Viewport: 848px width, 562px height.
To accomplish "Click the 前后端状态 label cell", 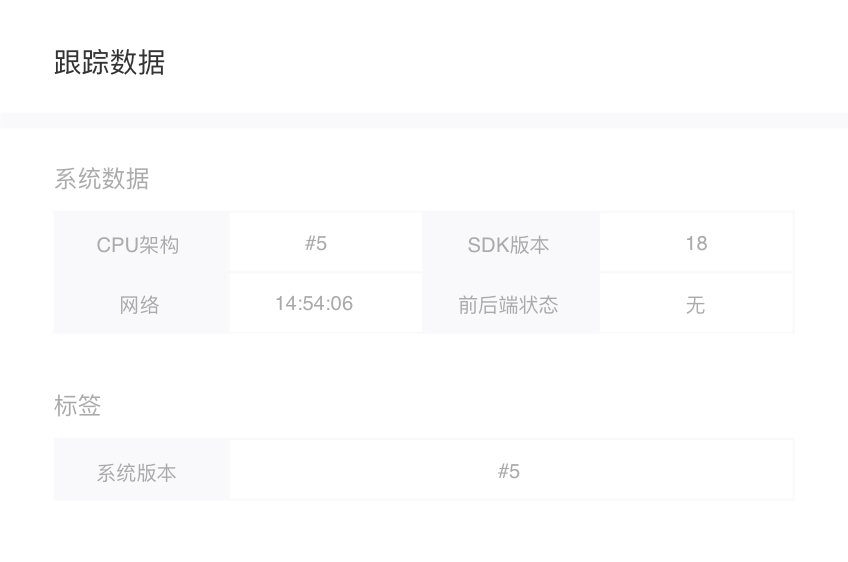I will 511,303.
